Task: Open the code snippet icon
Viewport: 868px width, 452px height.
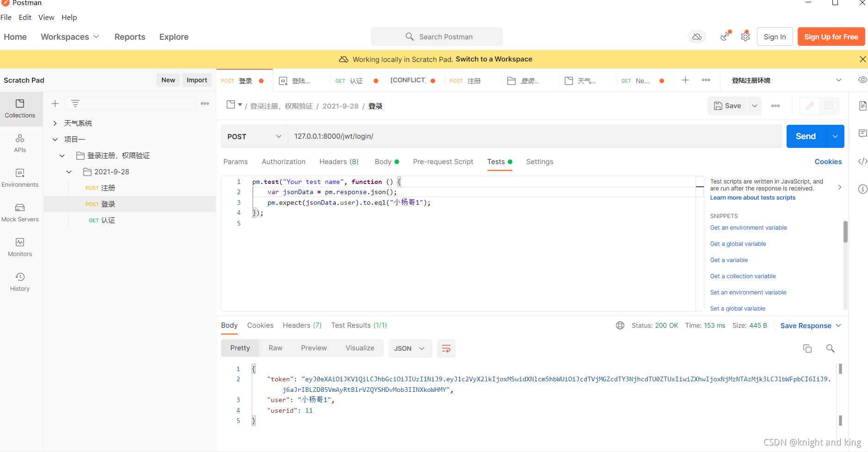Action: pos(863,161)
